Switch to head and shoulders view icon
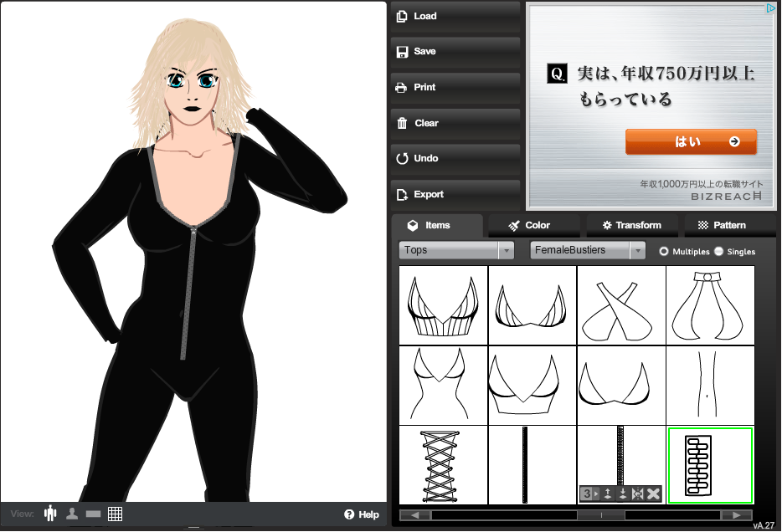Viewport: 782px width, 532px height. (72, 514)
